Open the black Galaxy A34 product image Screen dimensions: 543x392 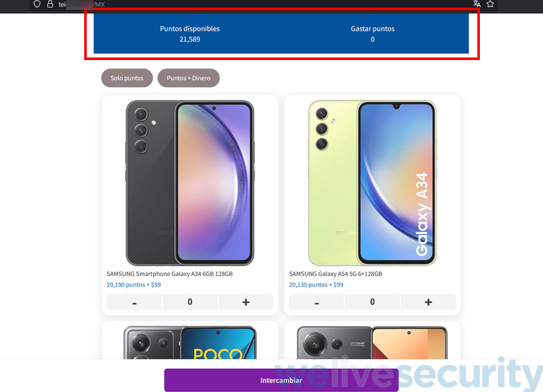pyautogui.click(x=190, y=183)
